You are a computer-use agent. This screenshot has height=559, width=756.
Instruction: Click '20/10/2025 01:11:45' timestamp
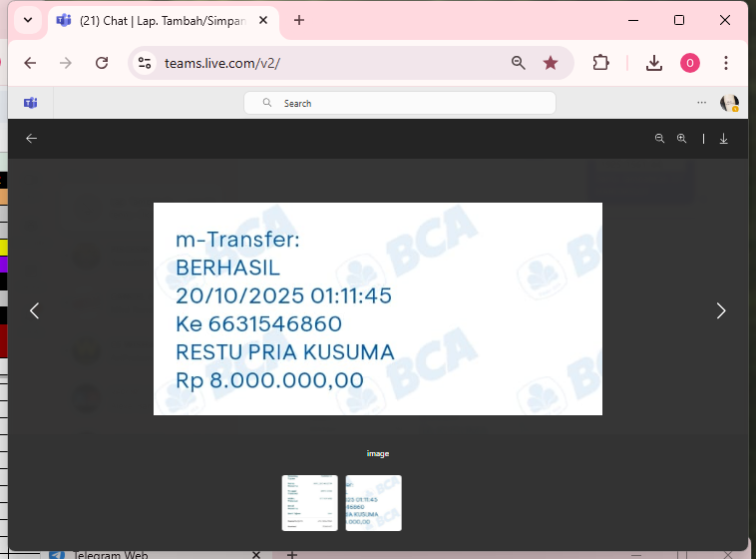click(283, 295)
